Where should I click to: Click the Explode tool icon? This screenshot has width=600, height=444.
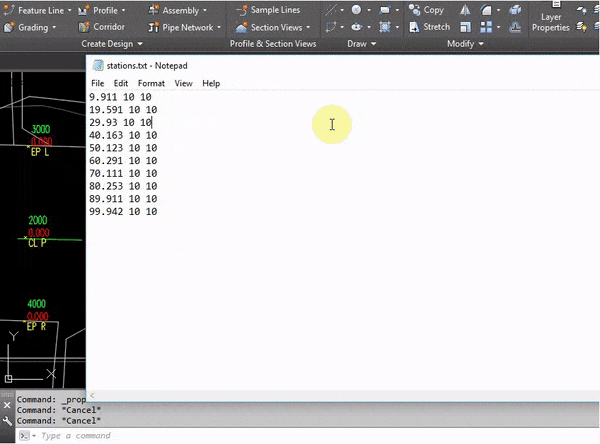coord(515,10)
